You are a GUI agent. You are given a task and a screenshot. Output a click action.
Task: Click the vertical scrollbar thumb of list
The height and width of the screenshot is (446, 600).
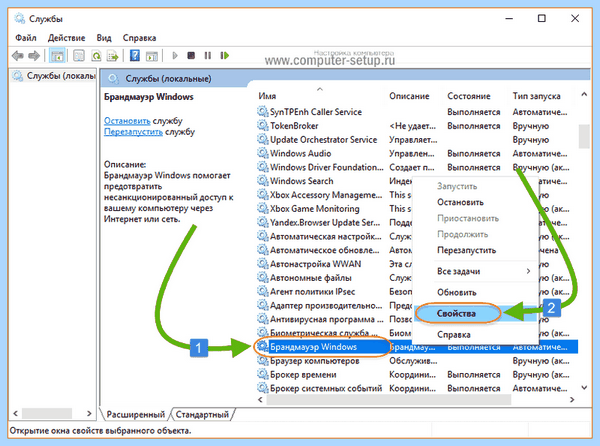[x=584, y=136]
